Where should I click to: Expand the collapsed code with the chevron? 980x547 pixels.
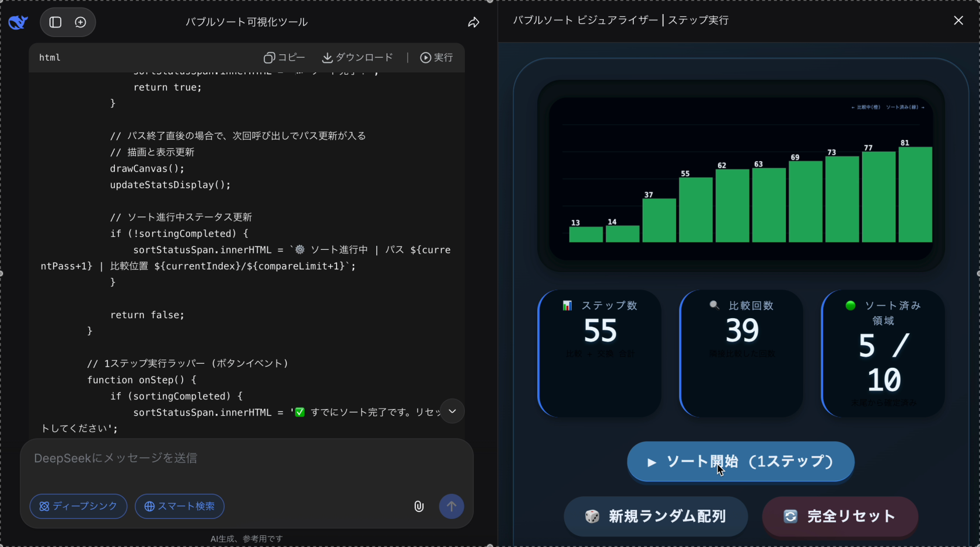click(452, 411)
